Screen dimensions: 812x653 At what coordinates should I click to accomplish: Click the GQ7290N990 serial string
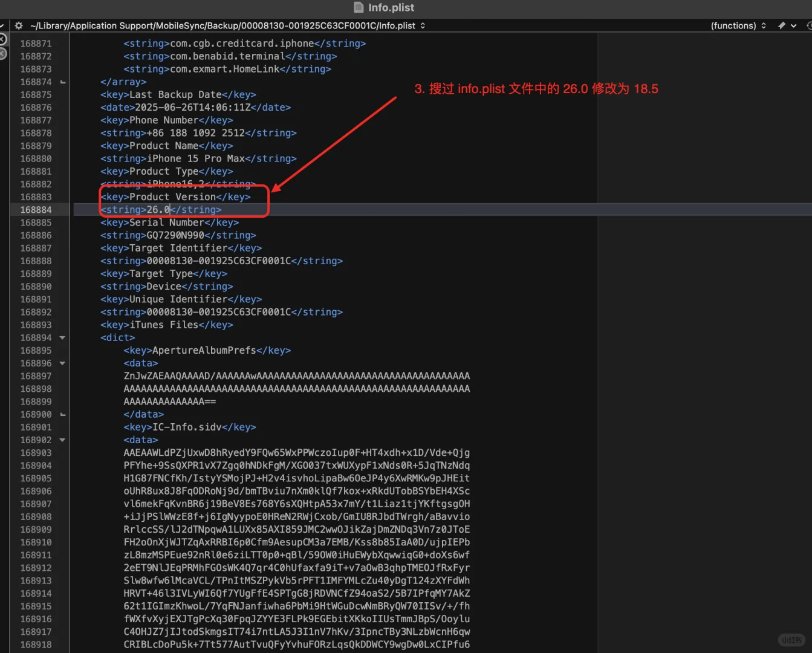(178, 235)
